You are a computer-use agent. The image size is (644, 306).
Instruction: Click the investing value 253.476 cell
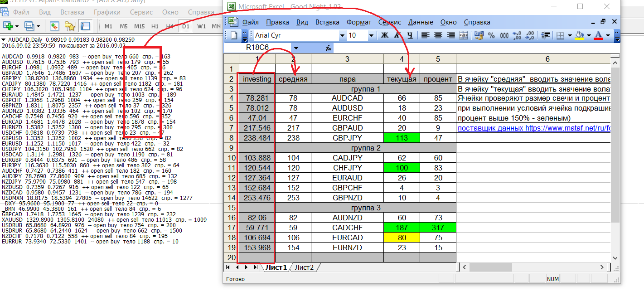point(257,198)
